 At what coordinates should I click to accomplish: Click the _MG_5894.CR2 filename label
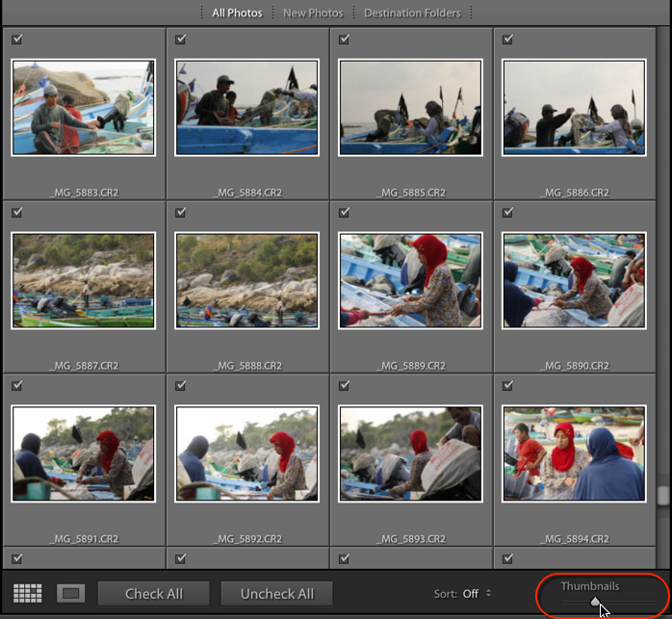point(575,539)
